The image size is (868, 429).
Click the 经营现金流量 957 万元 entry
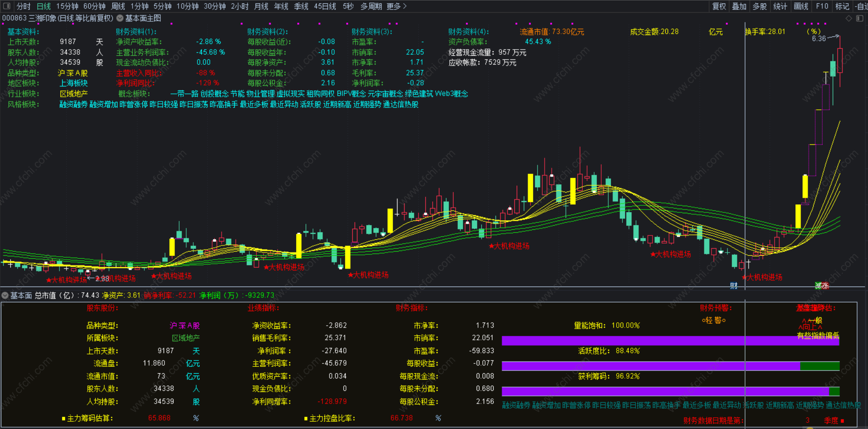tap(488, 52)
